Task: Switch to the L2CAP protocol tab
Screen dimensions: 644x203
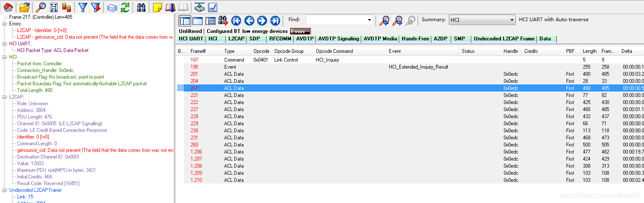Action: pos(236,39)
